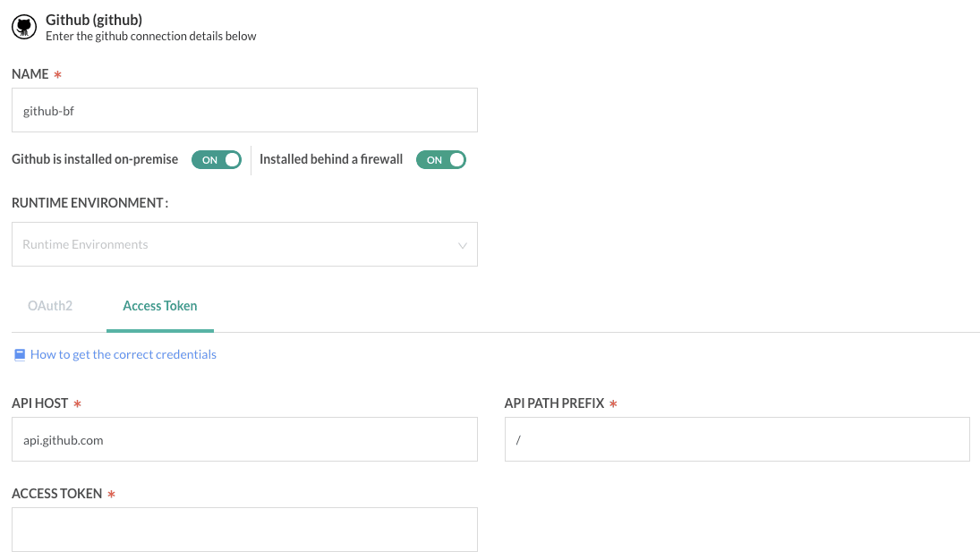Screen dimensions: 980x560
Task: Focus the NAME field containing github-bf
Action: pos(244,111)
